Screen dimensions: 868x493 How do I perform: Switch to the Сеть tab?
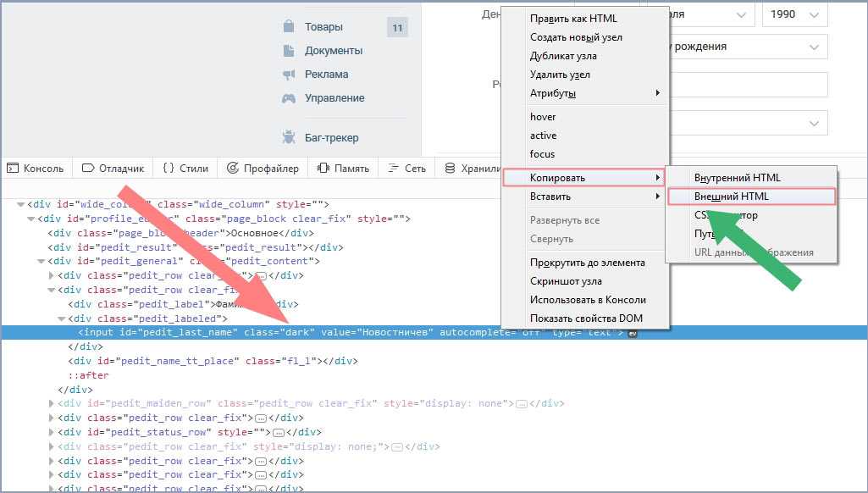[406, 169]
